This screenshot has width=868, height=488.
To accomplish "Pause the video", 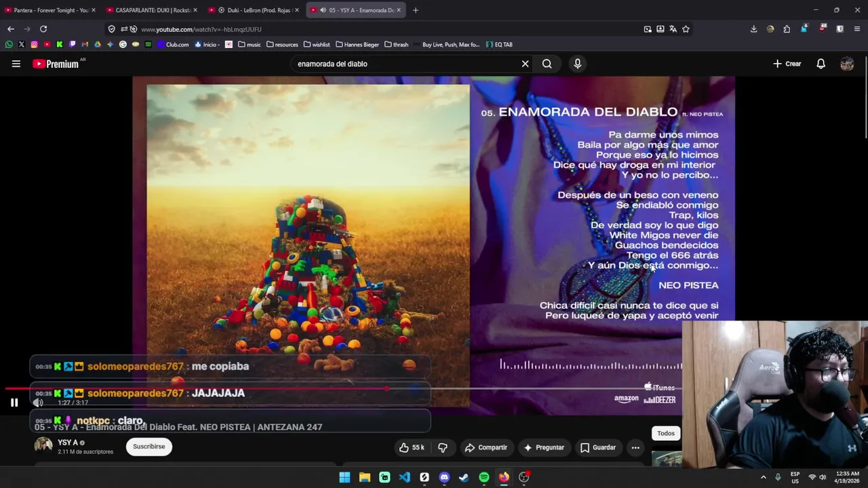I will 14,403.
